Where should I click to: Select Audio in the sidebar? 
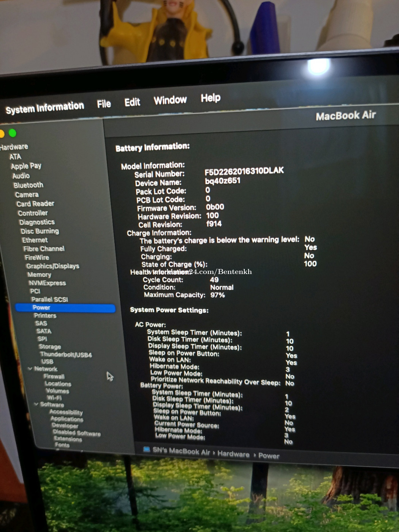point(21,176)
